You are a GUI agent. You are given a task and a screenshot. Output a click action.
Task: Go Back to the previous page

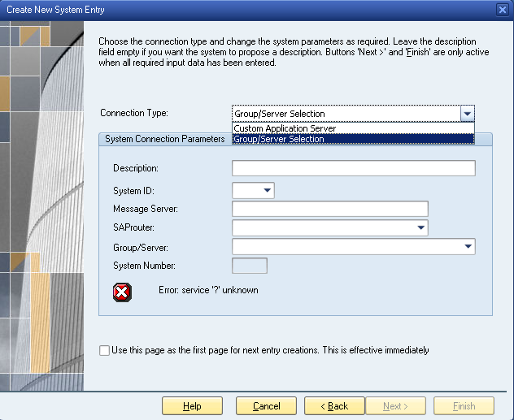(334, 406)
